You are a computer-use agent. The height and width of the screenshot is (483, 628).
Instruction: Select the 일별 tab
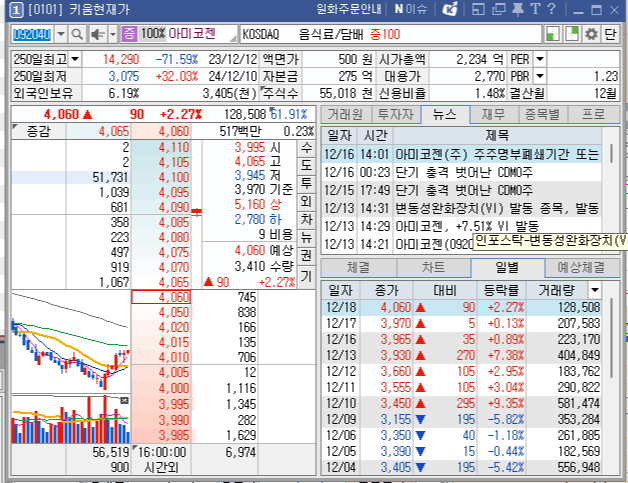[507, 268]
